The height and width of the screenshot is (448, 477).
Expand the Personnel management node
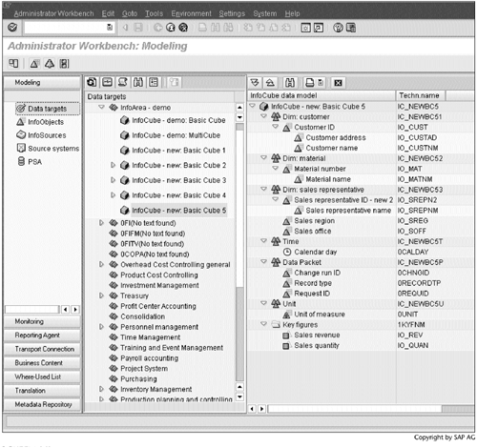point(101,327)
